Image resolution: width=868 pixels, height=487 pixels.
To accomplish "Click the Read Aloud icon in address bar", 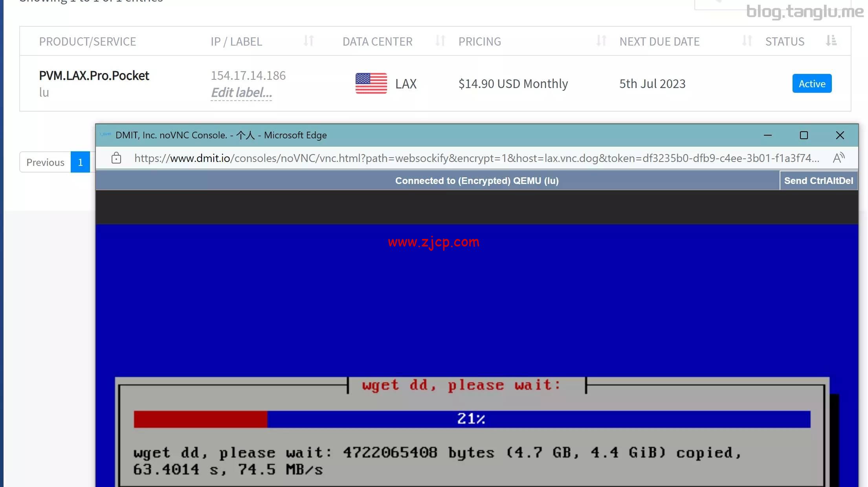I will pos(839,158).
